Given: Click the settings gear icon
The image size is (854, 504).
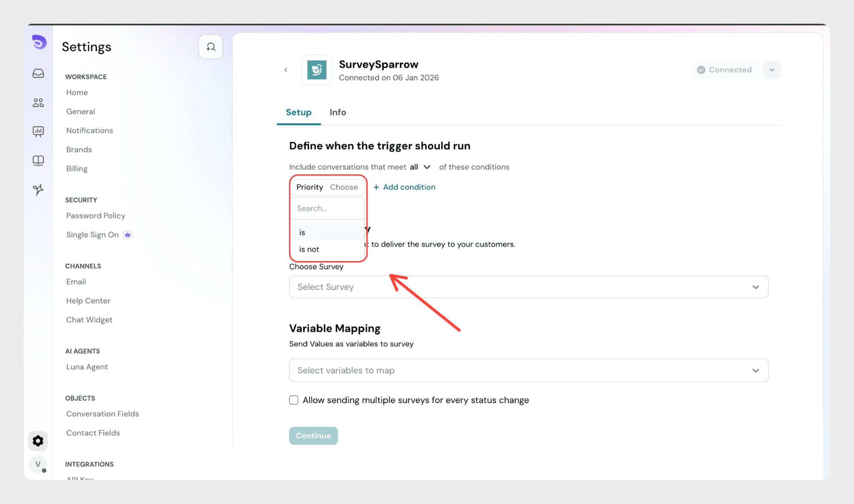Looking at the screenshot, I should point(38,441).
